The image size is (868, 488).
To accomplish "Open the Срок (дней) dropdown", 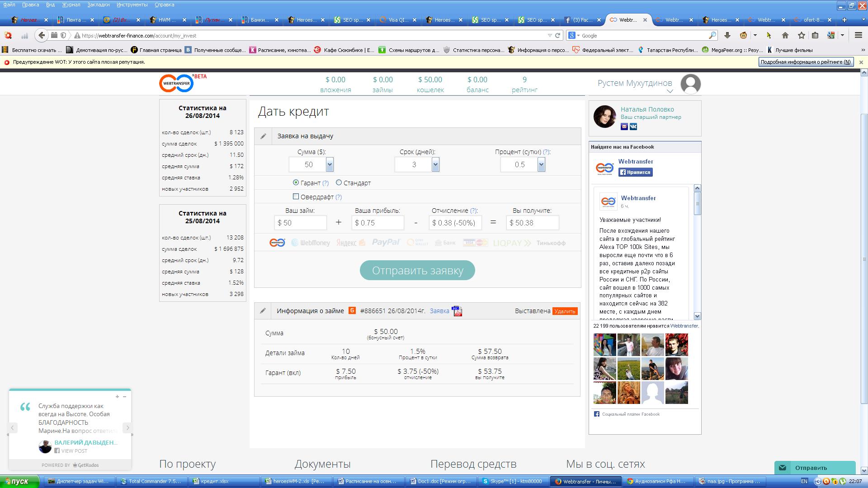I will 435,164.
